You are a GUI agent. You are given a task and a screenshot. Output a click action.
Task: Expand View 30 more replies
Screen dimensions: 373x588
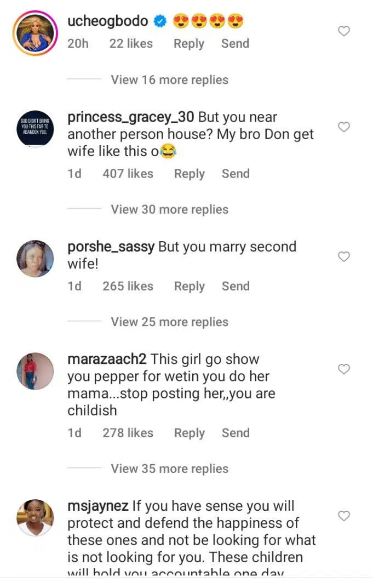pyautogui.click(x=169, y=209)
